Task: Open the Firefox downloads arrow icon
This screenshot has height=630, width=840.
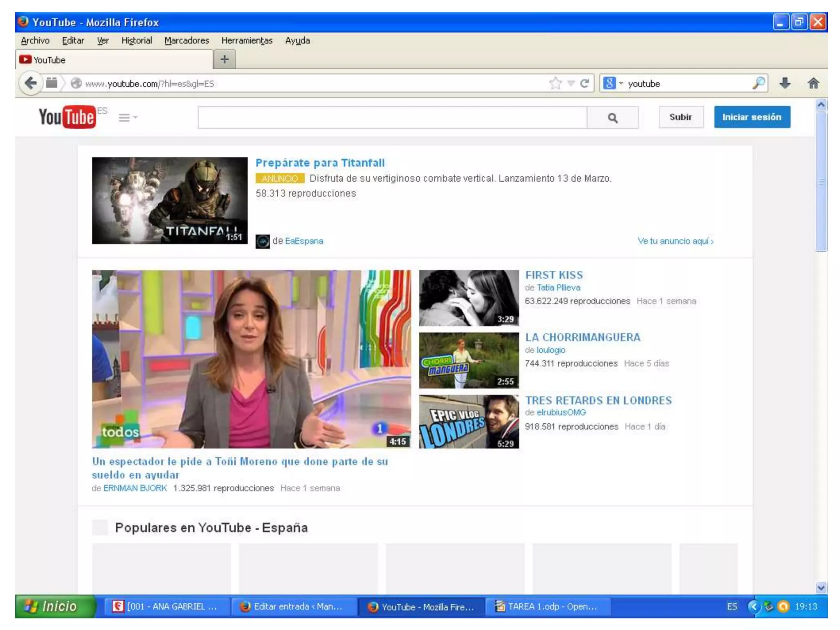Action: click(785, 84)
